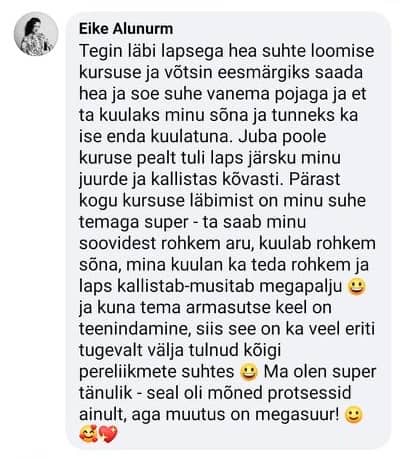Viewport: 405px width, 459px height.
Task: Select the sparkling heart emoji
Action: click(x=109, y=434)
